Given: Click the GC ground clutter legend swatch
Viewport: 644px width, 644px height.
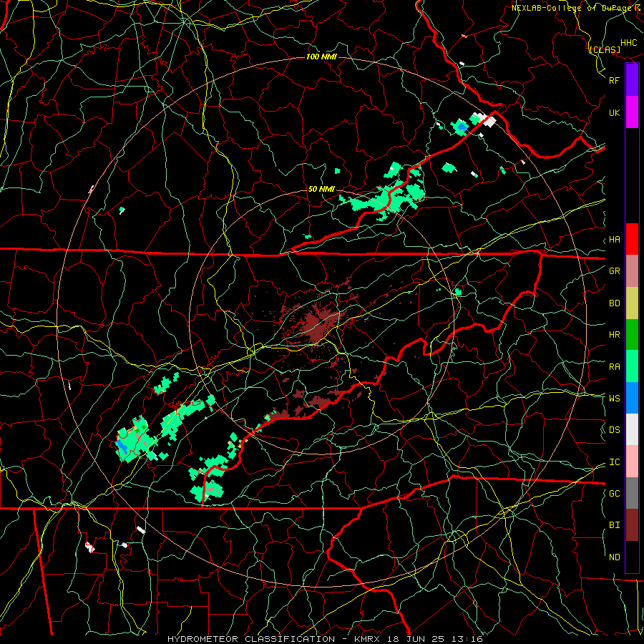Looking at the screenshot, I should pos(632,493).
